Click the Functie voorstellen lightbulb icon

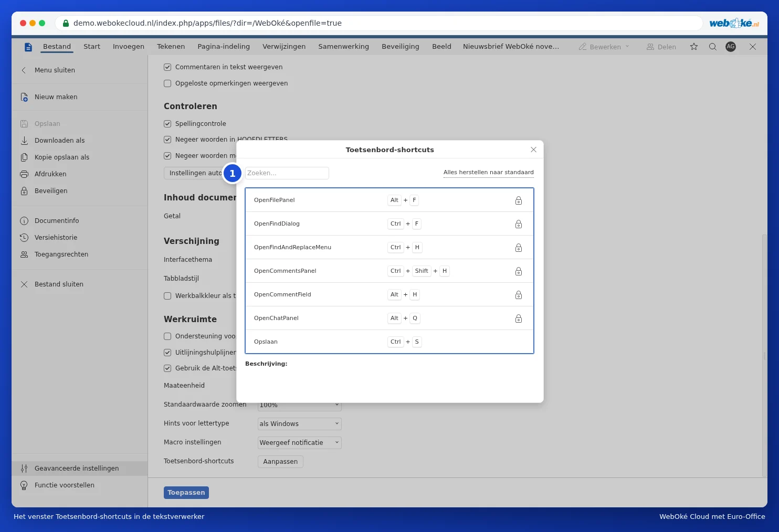tap(24, 485)
